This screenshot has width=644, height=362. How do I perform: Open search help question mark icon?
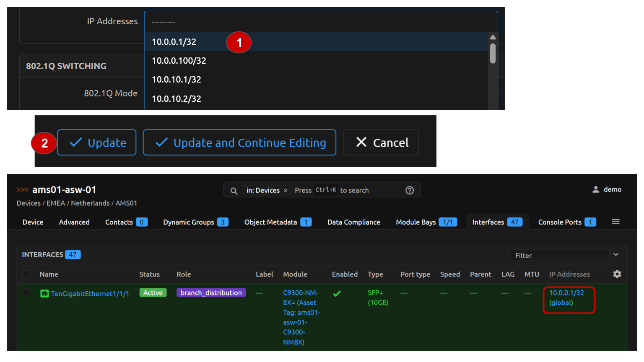point(410,190)
